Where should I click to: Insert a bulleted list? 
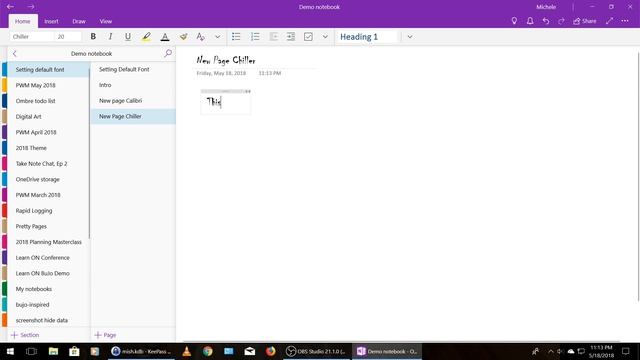(x=236, y=37)
